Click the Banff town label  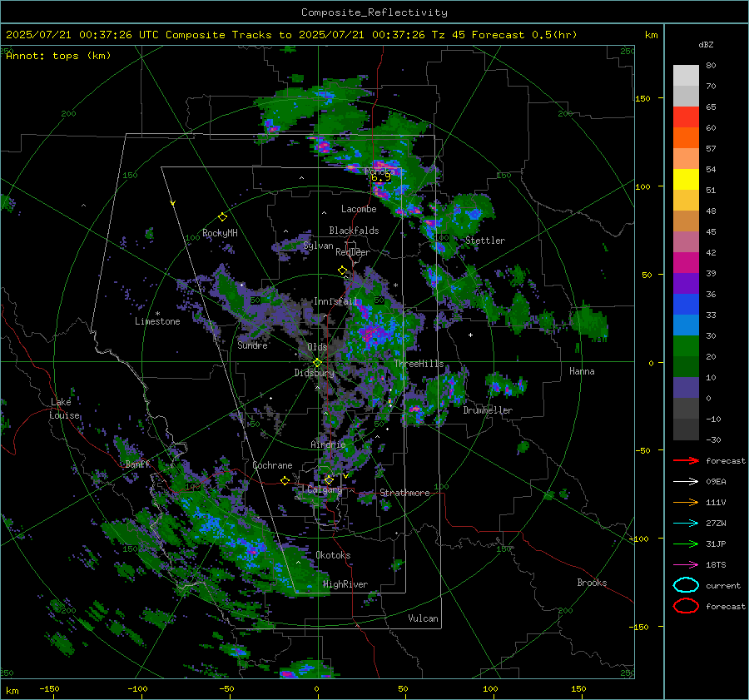click(137, 464)
